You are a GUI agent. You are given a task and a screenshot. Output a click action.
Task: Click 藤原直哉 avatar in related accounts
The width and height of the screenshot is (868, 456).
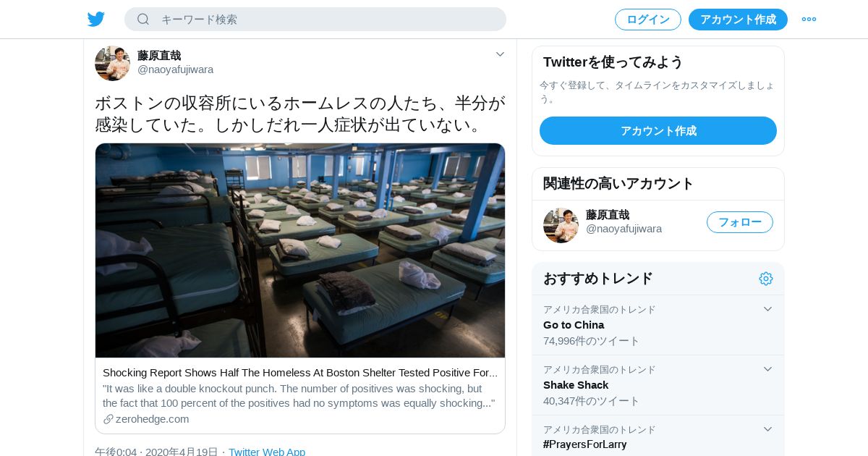(561, 225)
